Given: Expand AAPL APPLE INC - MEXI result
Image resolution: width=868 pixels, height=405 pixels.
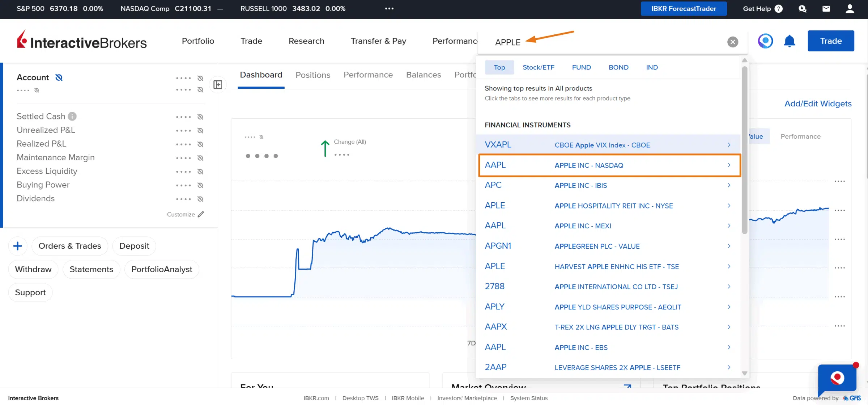Looking at the screenshot, I should pos(729,226).
